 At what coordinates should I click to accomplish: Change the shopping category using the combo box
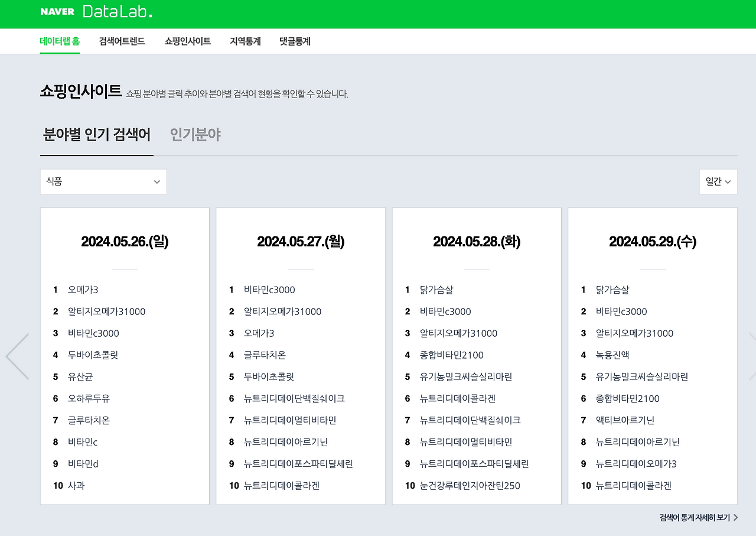pyautogui.click(x=103, y=181)
